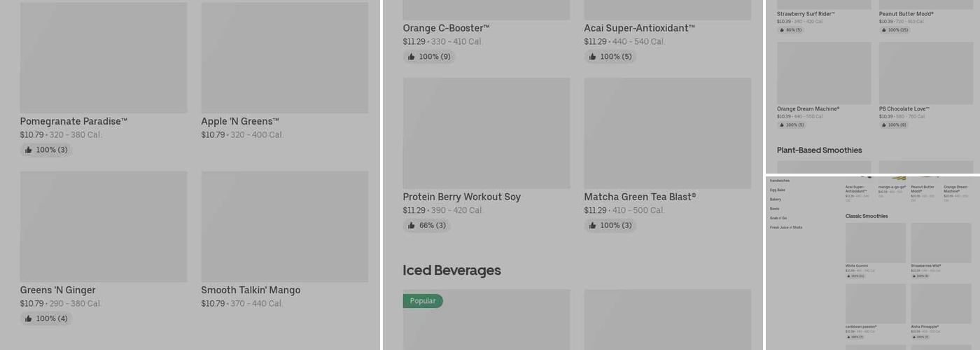
Task: Click the Greens 'N Ginger product image
Action: click(x=104, y=227)
